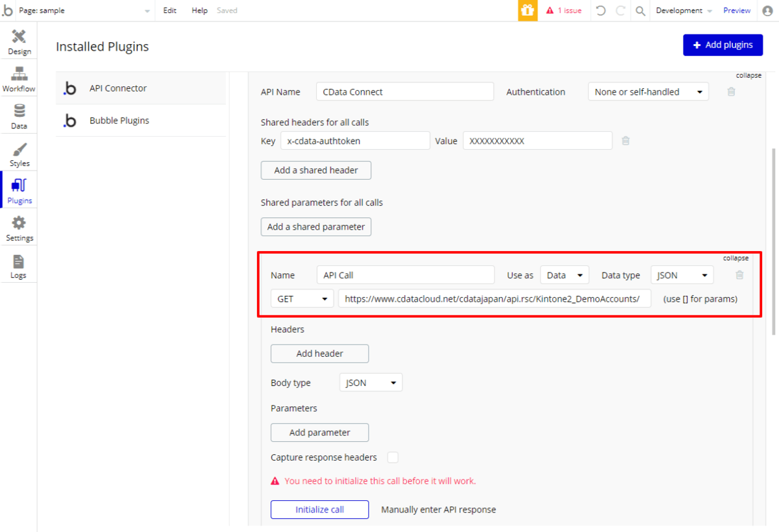
Task: Toggle Capture response headers checkbox
Action: [393, 457]
